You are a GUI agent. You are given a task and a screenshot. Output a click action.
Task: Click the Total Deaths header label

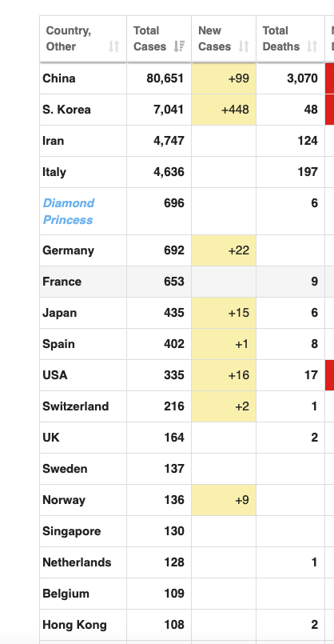pos(281,38)
